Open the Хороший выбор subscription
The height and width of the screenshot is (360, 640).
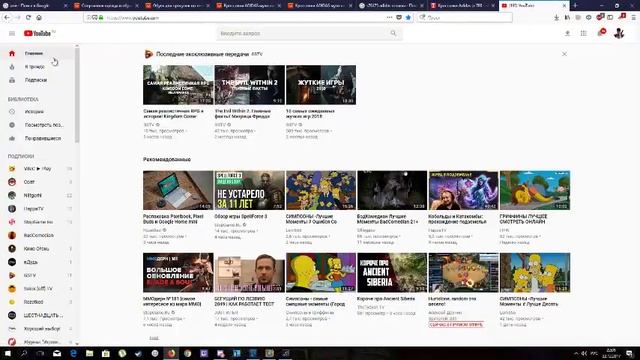39,329
